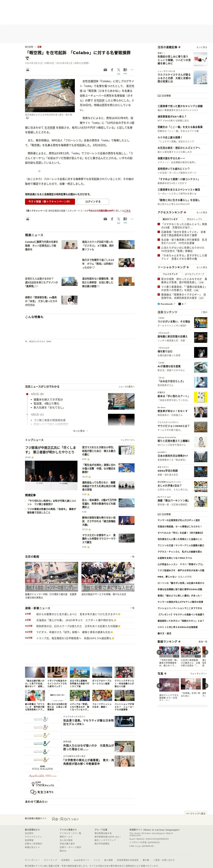Click 朝日新聞 breadcrumb link
Viewport: 213px width, 868px height.
(x=29, y=47)
